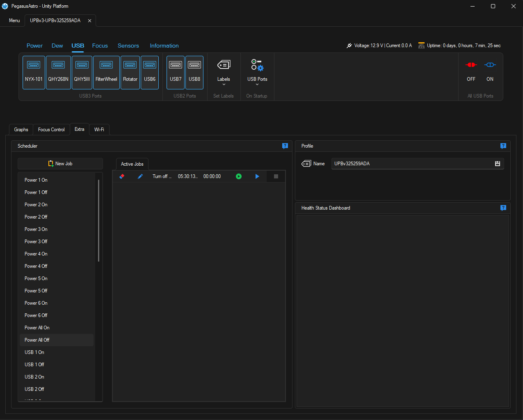Image resolution: width=523 pixels, height=420 pixels.
Task: Select Power All Off in job list
Action: pos(57,340)
